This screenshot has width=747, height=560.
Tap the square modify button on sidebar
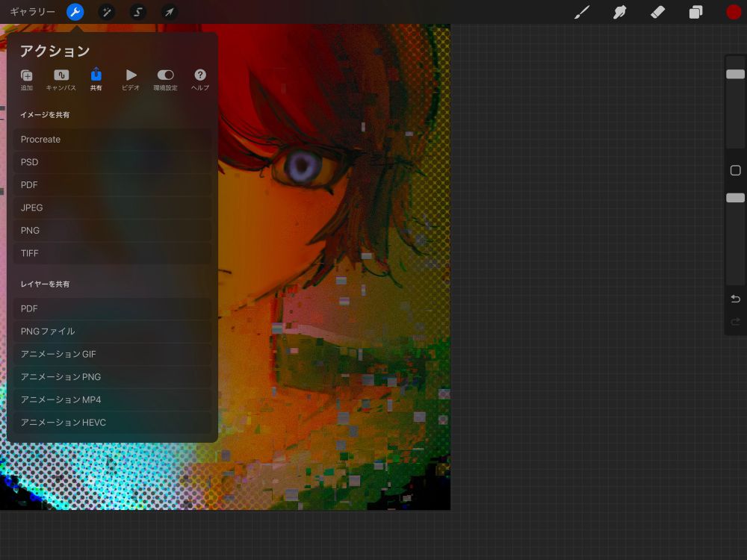pyautogui.click(x=735, y=170)
